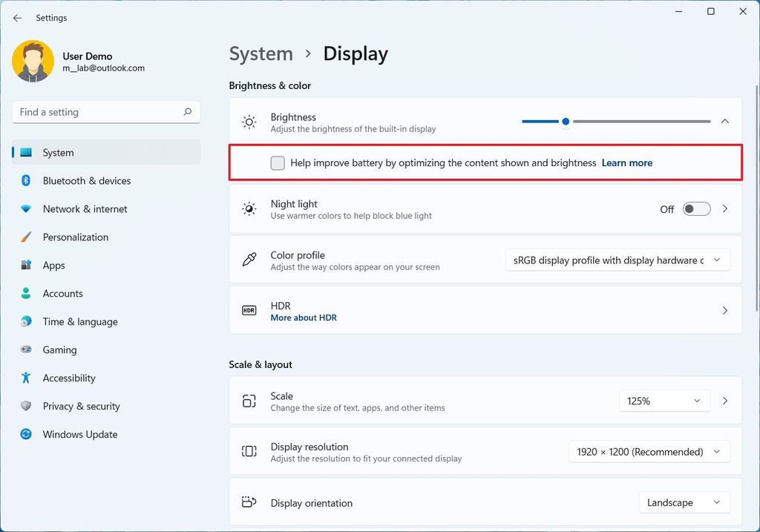Adjust the Brightness slider

point(566,121)
